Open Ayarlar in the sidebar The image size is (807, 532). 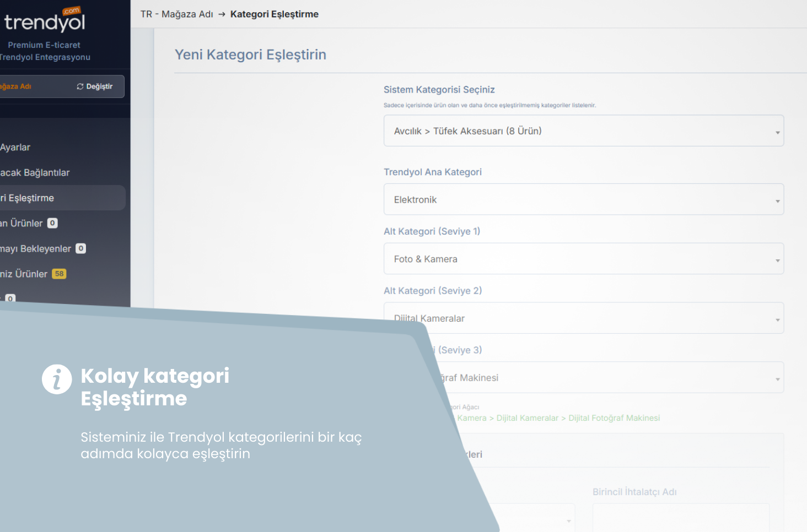pos(15,148)
